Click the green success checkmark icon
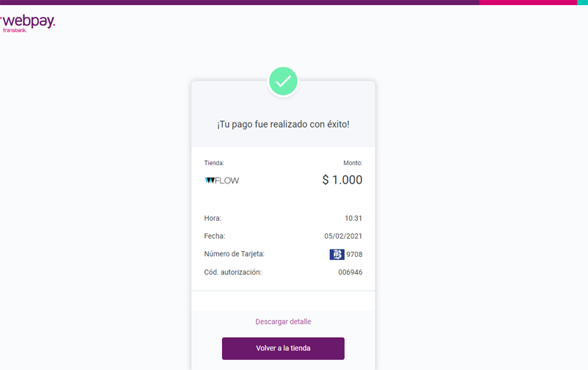588x370 pixels. pos(283,81)
